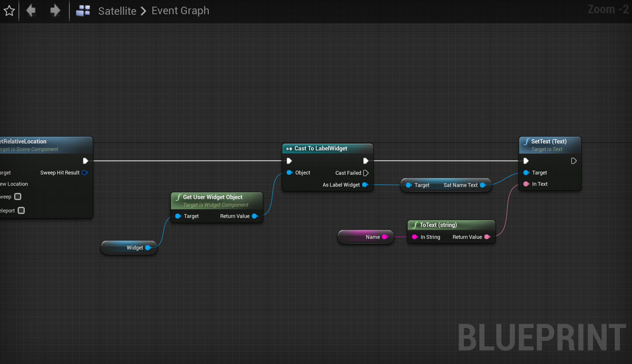Select the Cast To LabelWidget node title
The height and width of the screenshot is (364, 632).
click(321, 148)
